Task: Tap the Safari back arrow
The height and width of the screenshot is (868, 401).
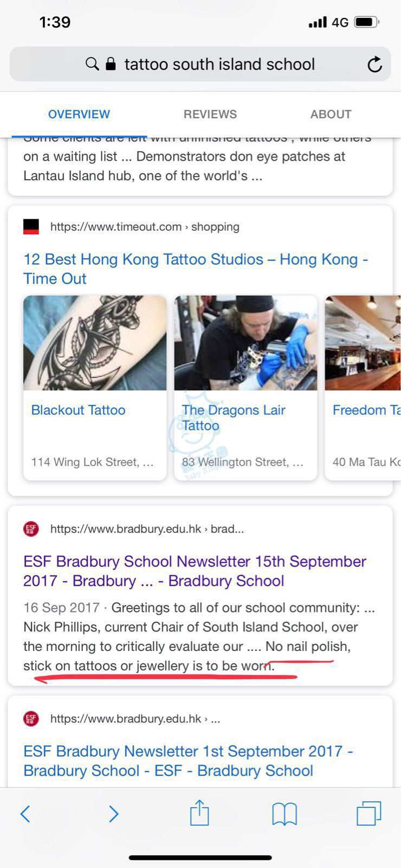Action: (25, 814)
